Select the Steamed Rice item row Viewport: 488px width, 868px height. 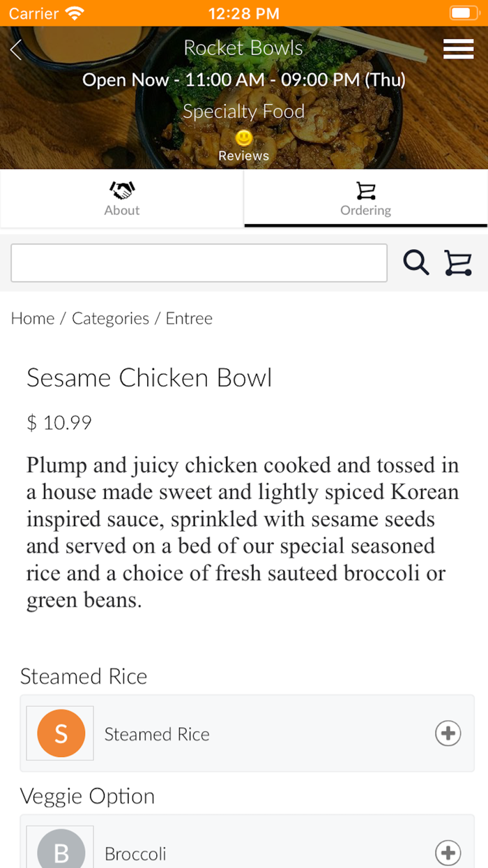157,733
